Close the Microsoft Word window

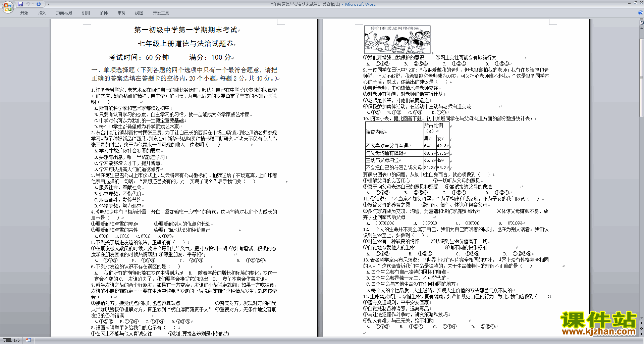tap(641, 3)
